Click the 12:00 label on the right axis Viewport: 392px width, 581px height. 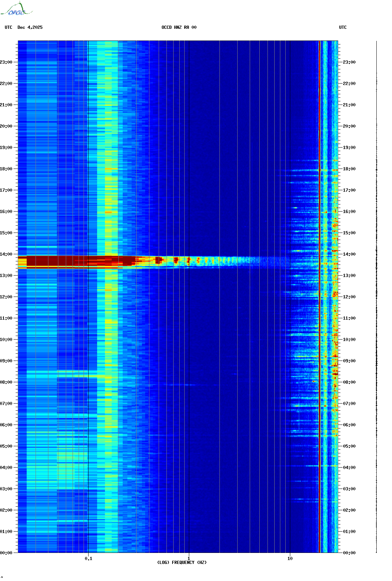(x=349, y=297)
